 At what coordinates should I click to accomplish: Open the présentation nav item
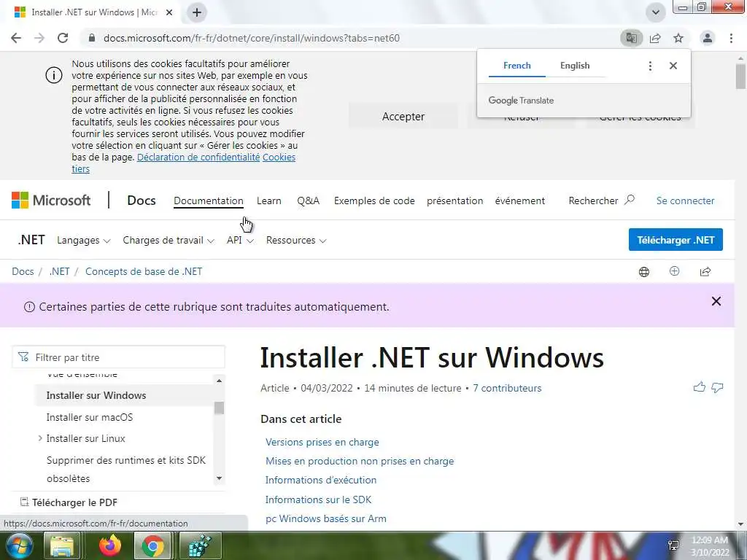click(x=455, y=201)
